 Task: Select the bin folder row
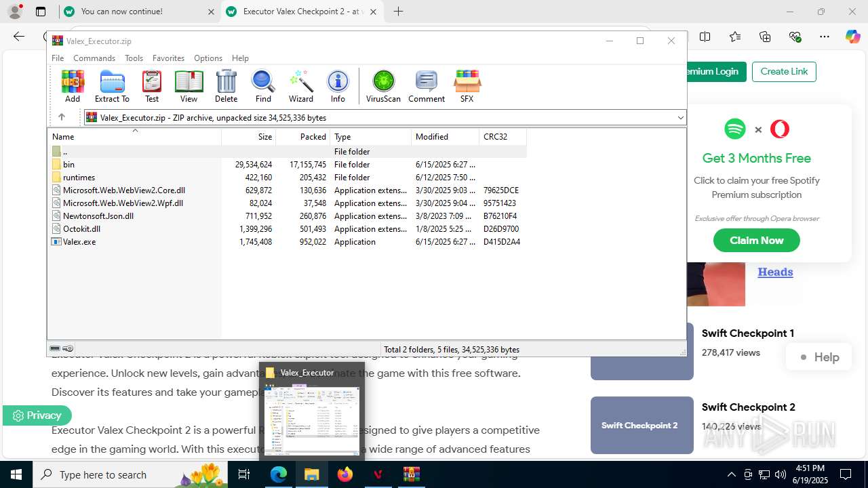(x=287, y=164)
